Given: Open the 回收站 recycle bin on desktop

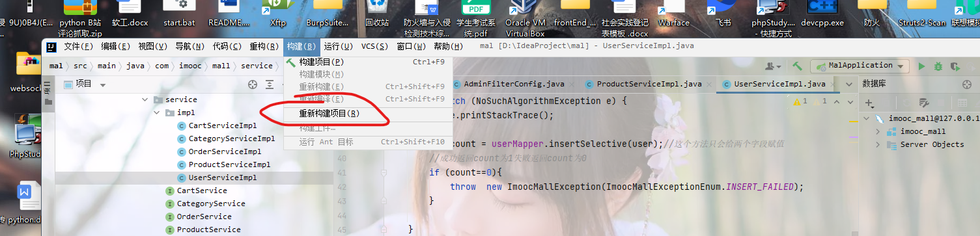Looking at the screenshot, I should coord(376,14).
